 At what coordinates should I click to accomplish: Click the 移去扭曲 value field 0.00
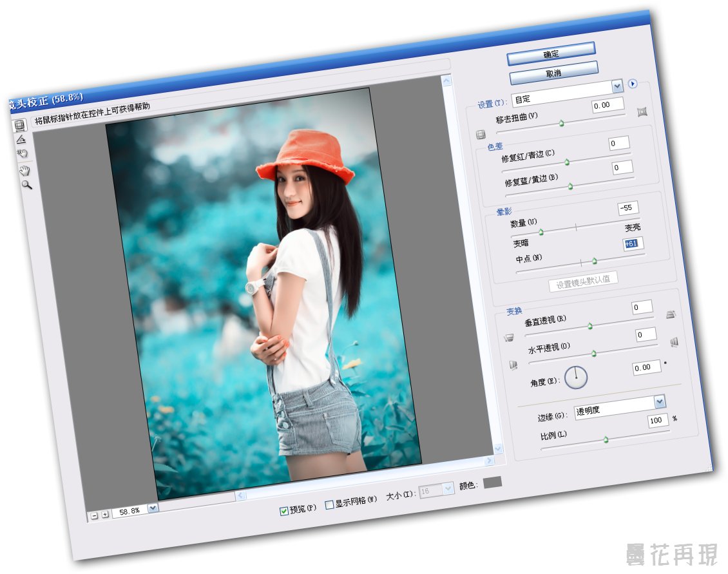point(608,105)
